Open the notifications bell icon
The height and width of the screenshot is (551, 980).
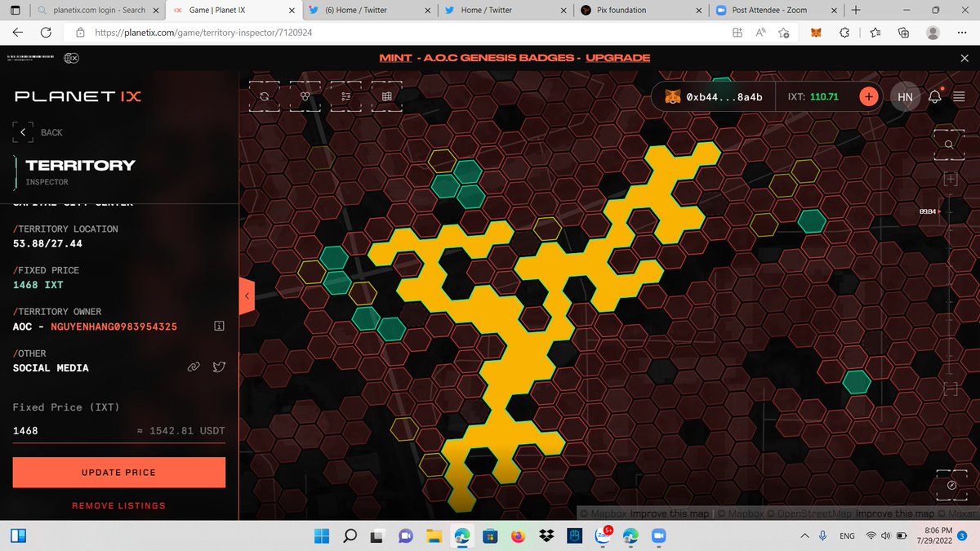[x=935, y=96]
